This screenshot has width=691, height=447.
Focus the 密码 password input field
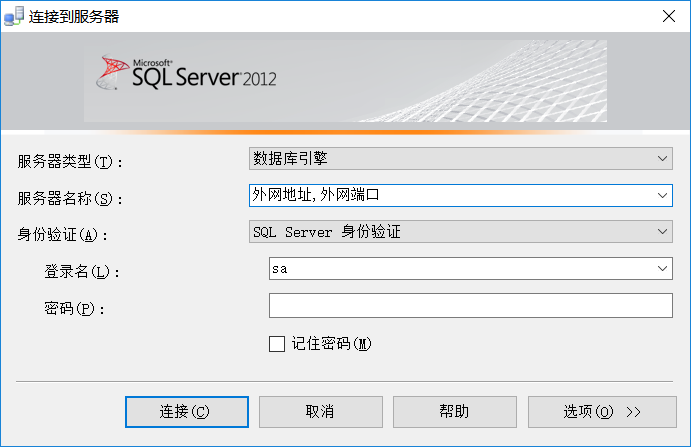(x=470, y=306)
